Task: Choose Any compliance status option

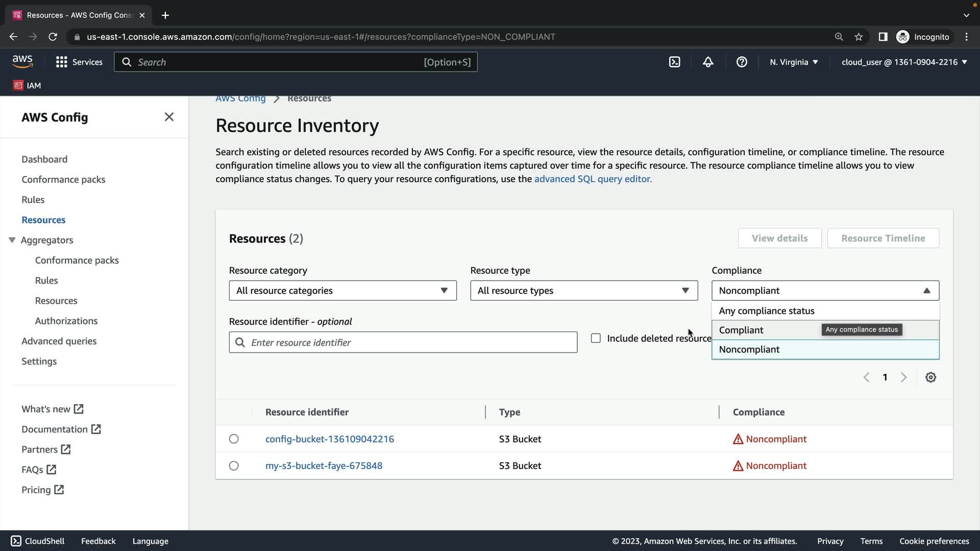Action: [766, 311]
